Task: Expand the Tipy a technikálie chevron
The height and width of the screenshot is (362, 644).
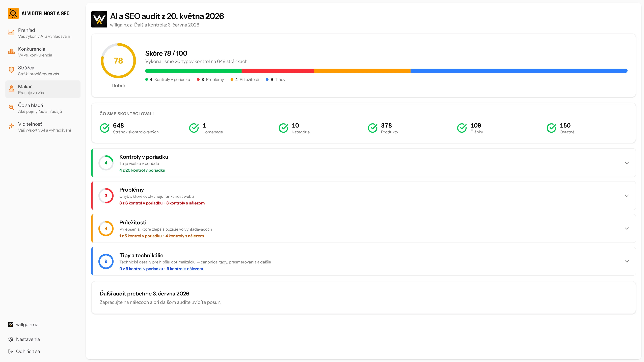Action: (x=627, y=261)
